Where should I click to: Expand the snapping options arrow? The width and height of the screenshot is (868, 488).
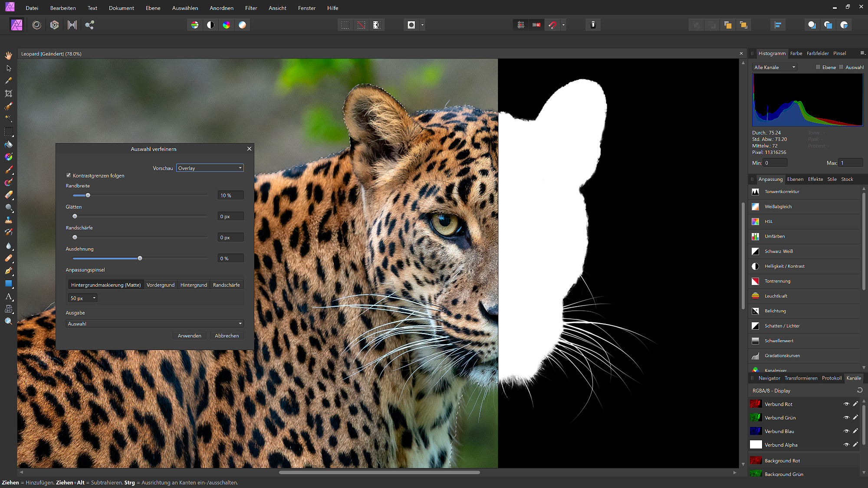click(x=563, y=25)
